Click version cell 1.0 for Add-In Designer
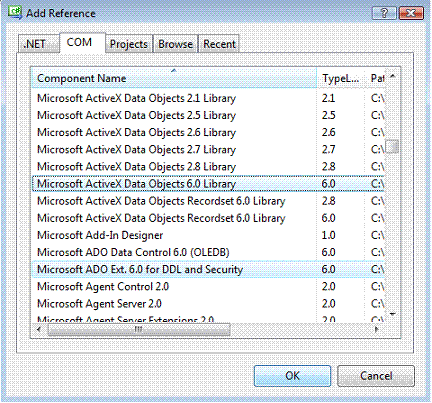Screen dimensions: 432x403 [328, 235]
